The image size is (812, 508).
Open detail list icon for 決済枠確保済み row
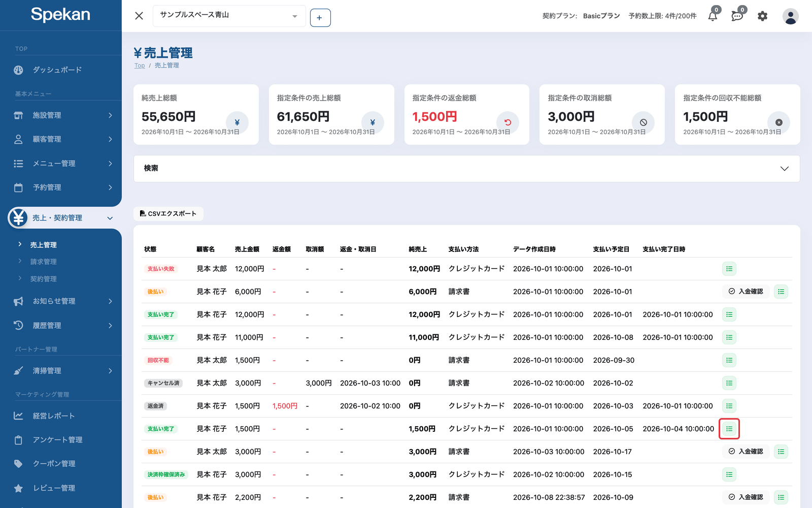point(729,474)
